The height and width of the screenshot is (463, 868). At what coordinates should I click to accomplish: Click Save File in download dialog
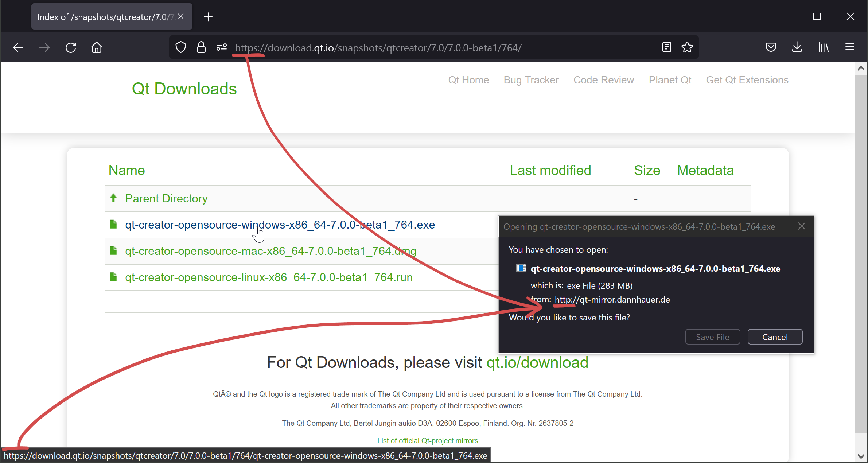point(713,337)
